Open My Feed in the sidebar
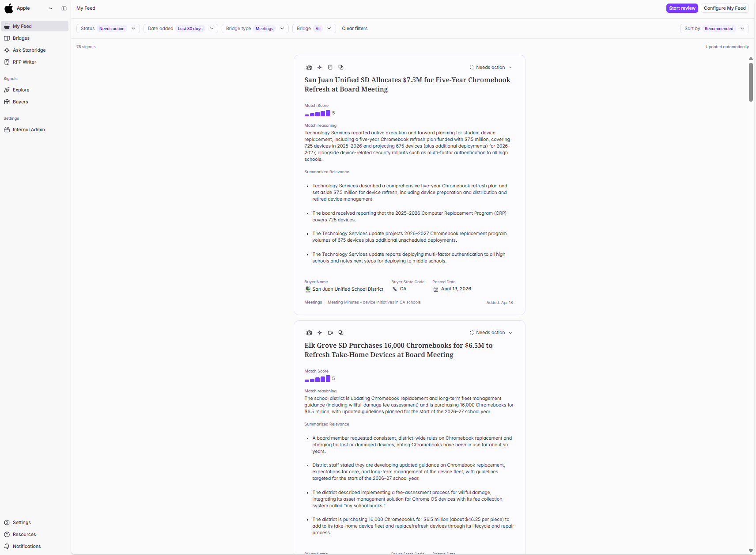The image size is (756, 555). pos(34,27)
